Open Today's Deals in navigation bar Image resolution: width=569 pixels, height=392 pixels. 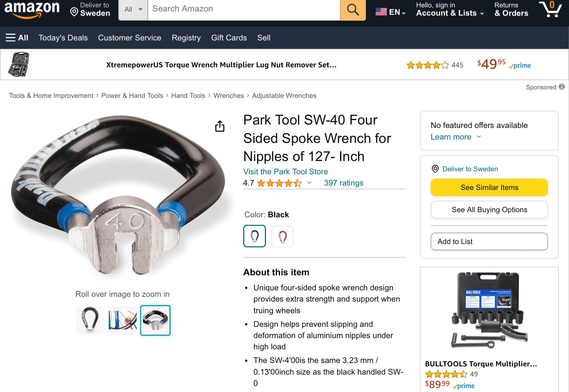coord(63,38)
